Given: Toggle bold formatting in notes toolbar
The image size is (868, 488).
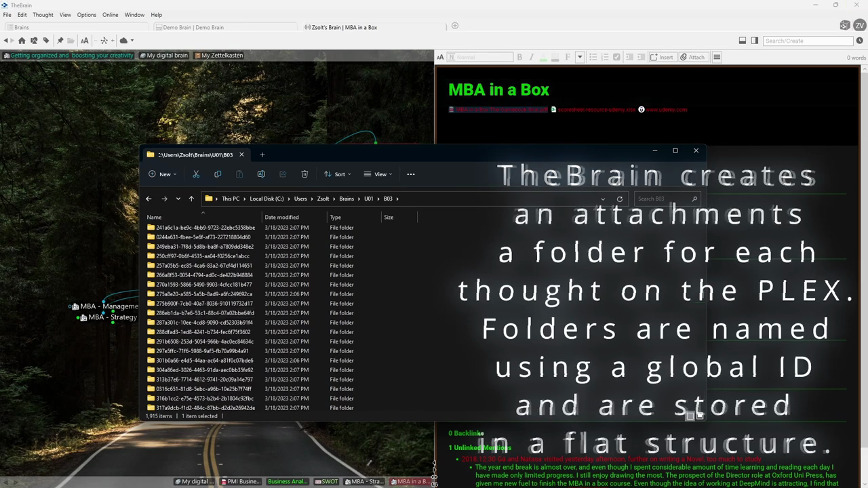Looking at the screenshot, I should point(519,57).
